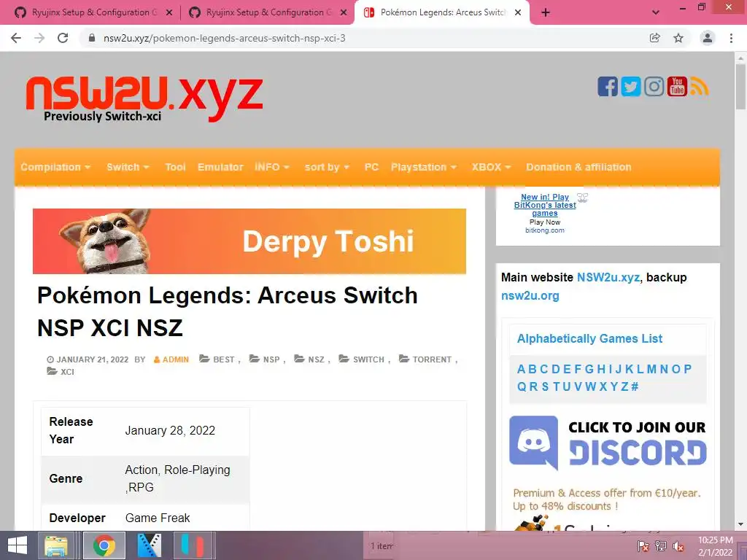Image resolution: width=747 pixels, height=560 pixels.
Task: Open the blue film editor taskbar icon
Action: (x=150, y=545)
